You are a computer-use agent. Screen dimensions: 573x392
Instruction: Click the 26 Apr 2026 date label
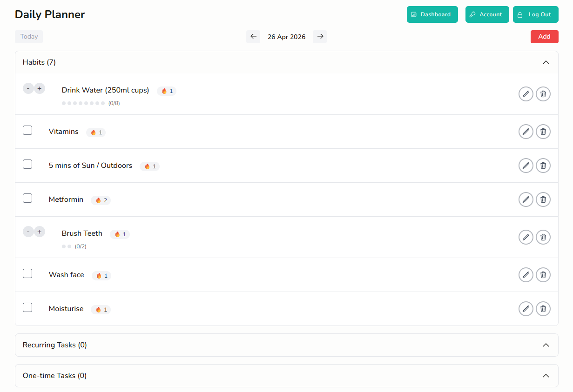coord(287,37)
